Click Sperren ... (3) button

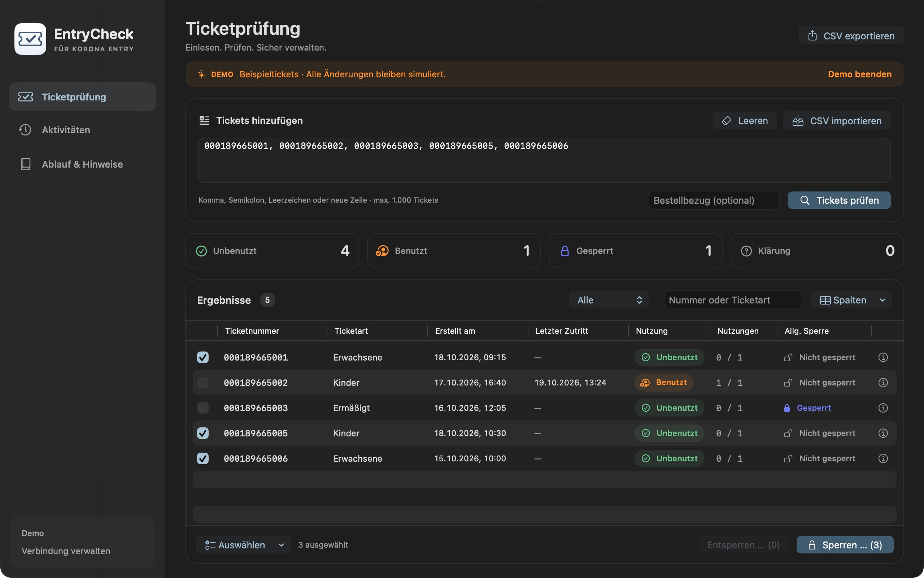point(845,545)
